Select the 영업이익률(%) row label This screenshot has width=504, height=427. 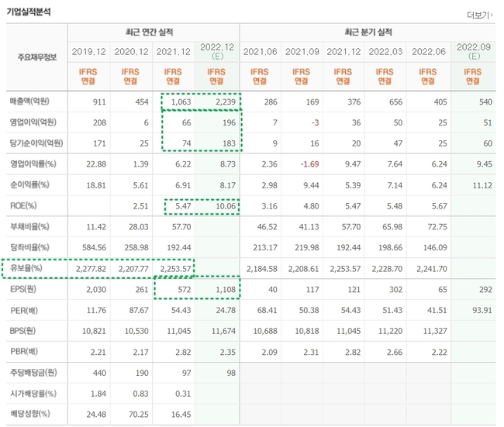(33, 164)
